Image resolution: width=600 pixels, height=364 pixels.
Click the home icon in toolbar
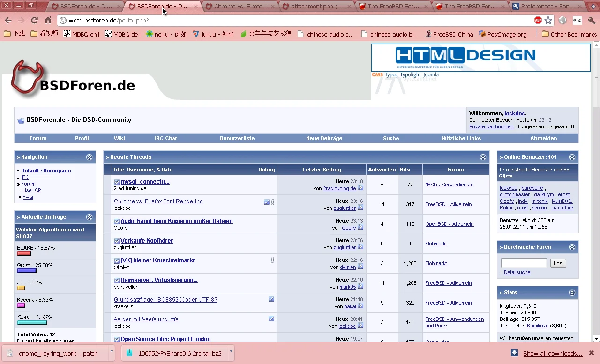(x=48, y=20)
